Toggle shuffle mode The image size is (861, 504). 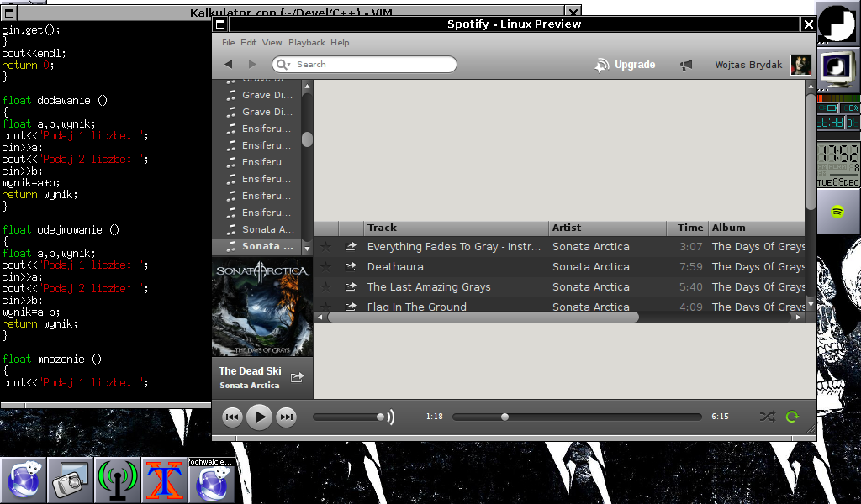[x=767, y=417]
